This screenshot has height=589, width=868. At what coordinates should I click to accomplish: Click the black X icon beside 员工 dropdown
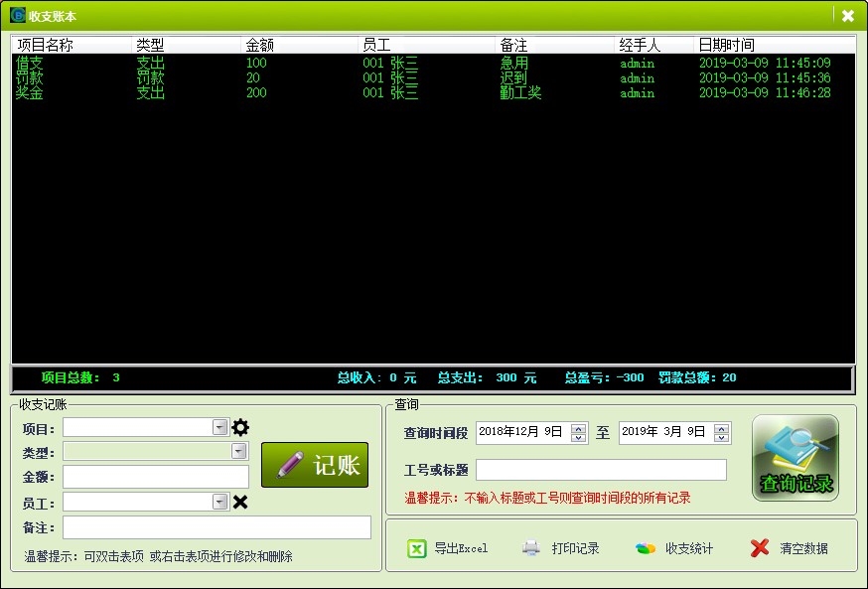pyautogui.click(x=240, y=503)
